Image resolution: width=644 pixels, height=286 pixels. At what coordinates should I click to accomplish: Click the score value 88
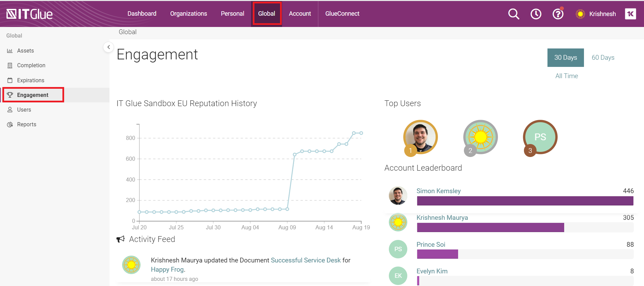[630, 245]
